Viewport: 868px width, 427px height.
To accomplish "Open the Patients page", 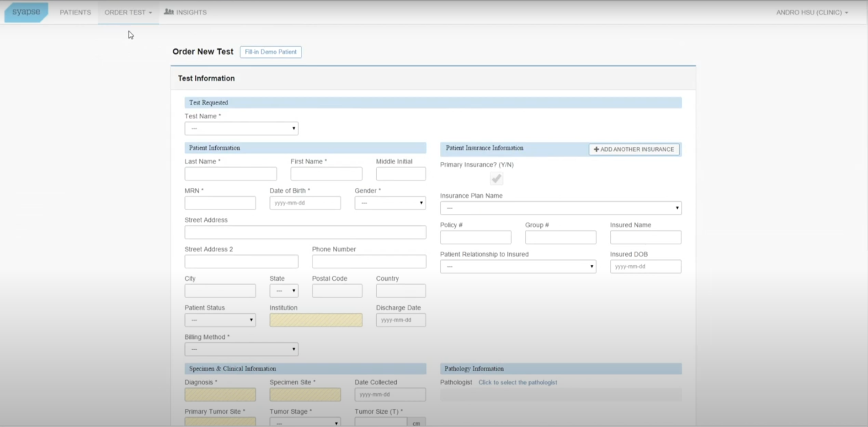I will pos(75,12).
